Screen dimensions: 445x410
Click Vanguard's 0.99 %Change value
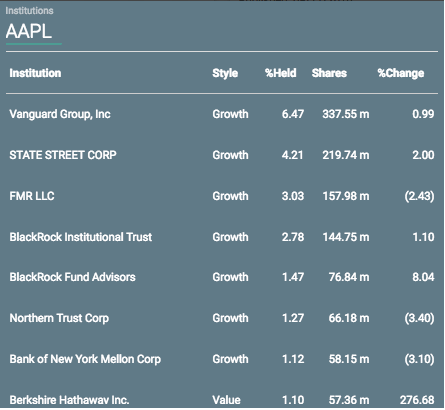[423, 114]
